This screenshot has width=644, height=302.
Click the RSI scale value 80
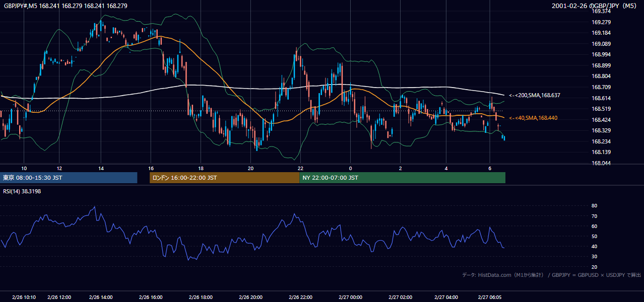(595, 206)
